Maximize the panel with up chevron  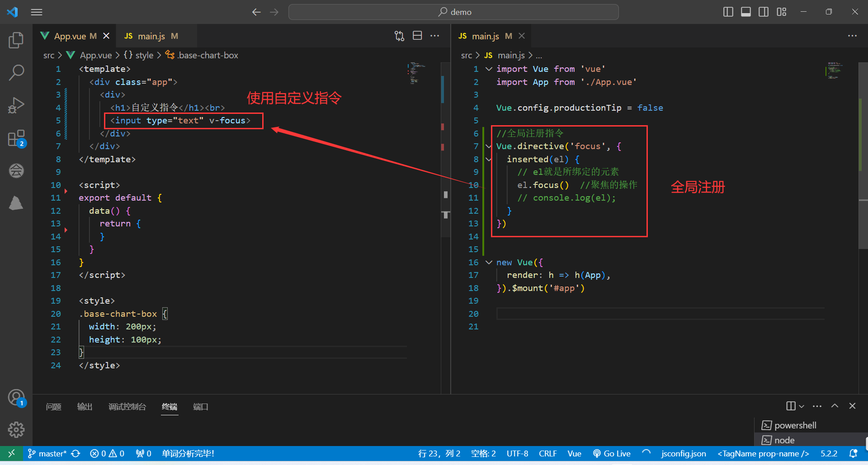[835, 406]
